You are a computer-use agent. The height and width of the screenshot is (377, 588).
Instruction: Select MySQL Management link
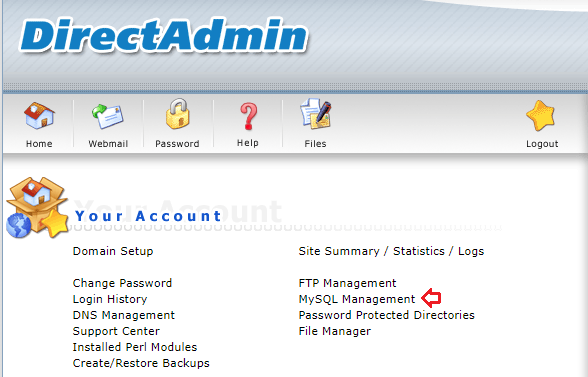click(x=357, y=299)
